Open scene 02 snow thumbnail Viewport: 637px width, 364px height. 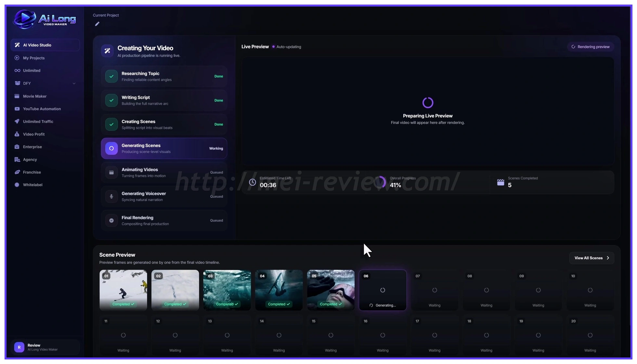(x=175, y=290)
